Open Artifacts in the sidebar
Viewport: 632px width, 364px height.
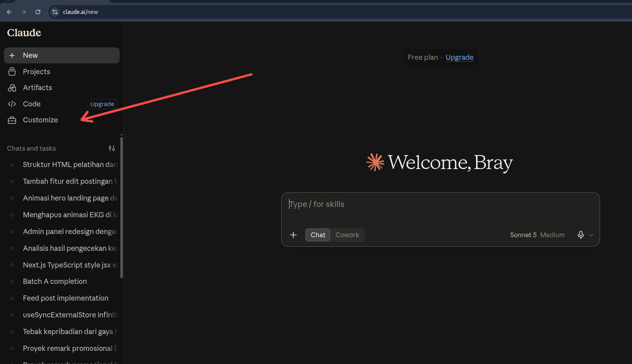(x=62, y=88)
